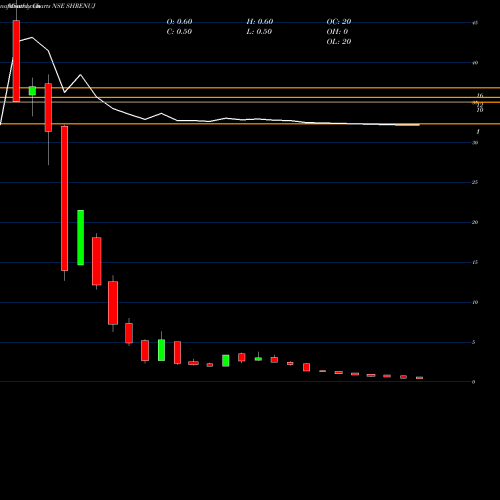Click the 5 price axis label
Screen dimensions: 500x500
[x=474, y=342]
